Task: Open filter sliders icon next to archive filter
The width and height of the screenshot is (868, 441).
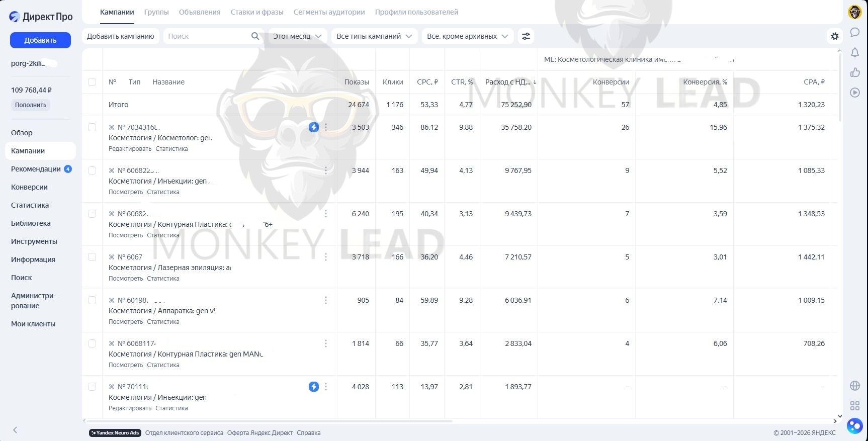Action: coord(526,36)
